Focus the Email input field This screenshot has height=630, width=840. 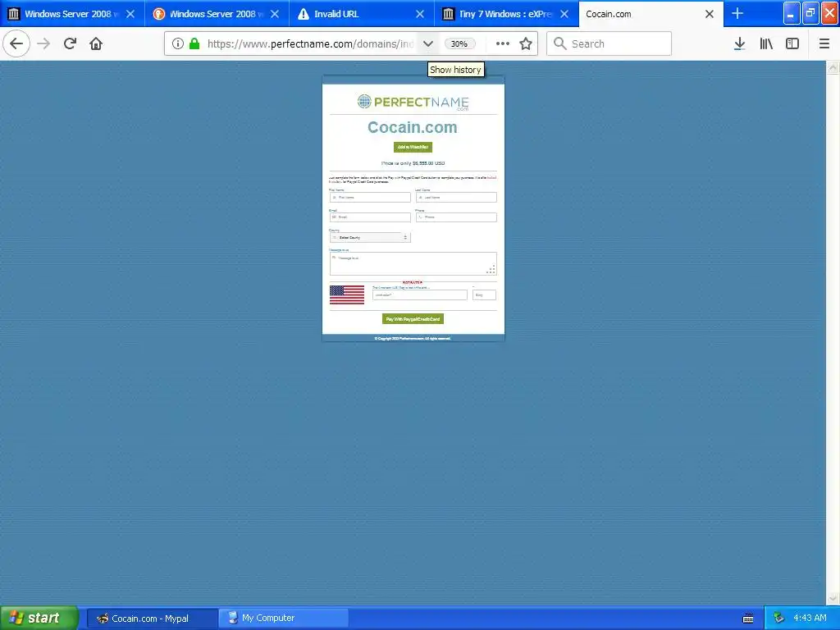click(x=370, y=217)
